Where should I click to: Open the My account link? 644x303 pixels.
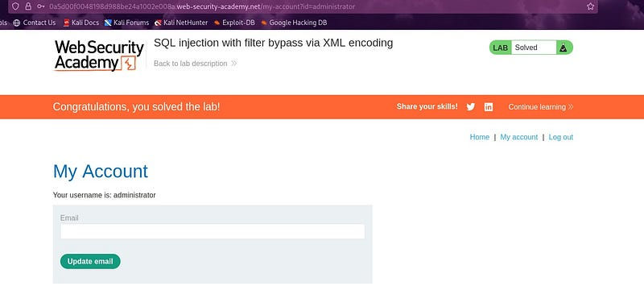click(x=518, y=137)
